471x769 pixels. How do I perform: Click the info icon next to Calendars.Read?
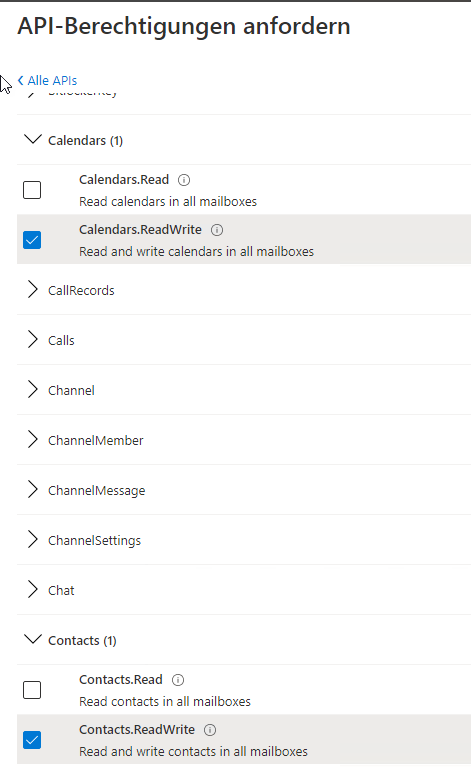(184, 180)
